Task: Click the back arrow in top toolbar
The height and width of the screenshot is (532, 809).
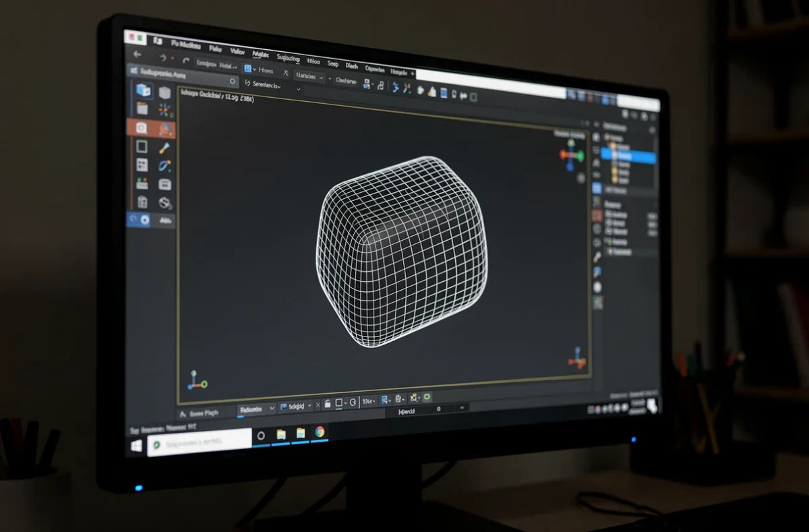Action: [138, 55]
